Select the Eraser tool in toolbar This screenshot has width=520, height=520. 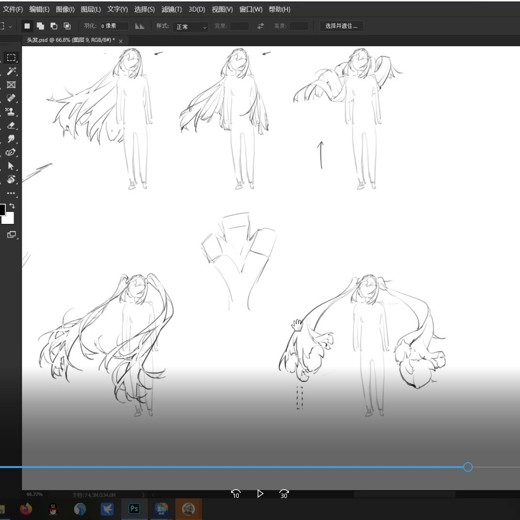tap(11, 125)
